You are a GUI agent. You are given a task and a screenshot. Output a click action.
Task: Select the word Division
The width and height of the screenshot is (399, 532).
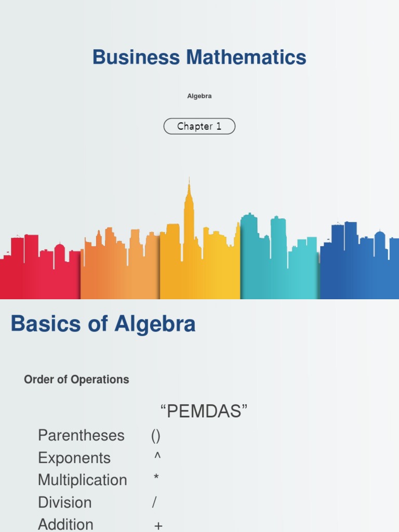[65, 503]
